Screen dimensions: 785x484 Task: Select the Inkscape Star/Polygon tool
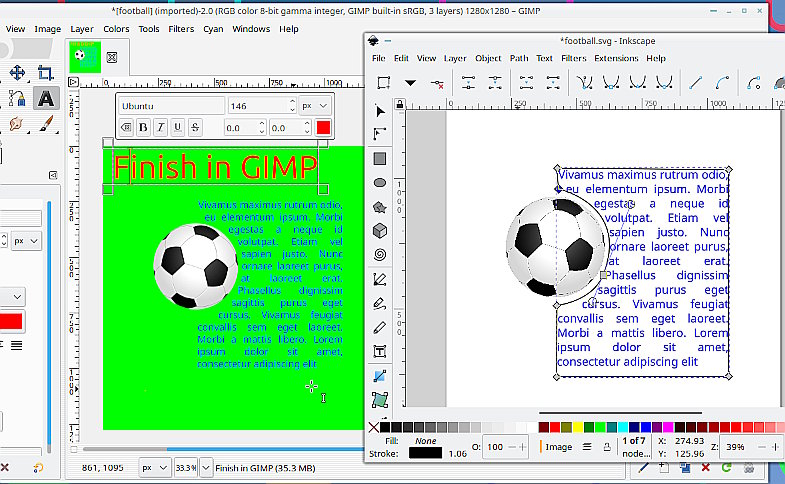pos(380,207)
